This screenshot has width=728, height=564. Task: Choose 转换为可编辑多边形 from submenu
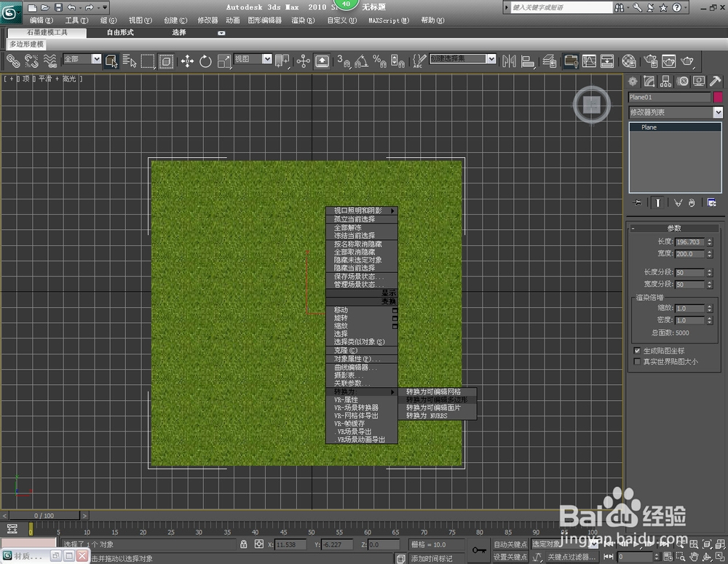(x=437, y=400)
